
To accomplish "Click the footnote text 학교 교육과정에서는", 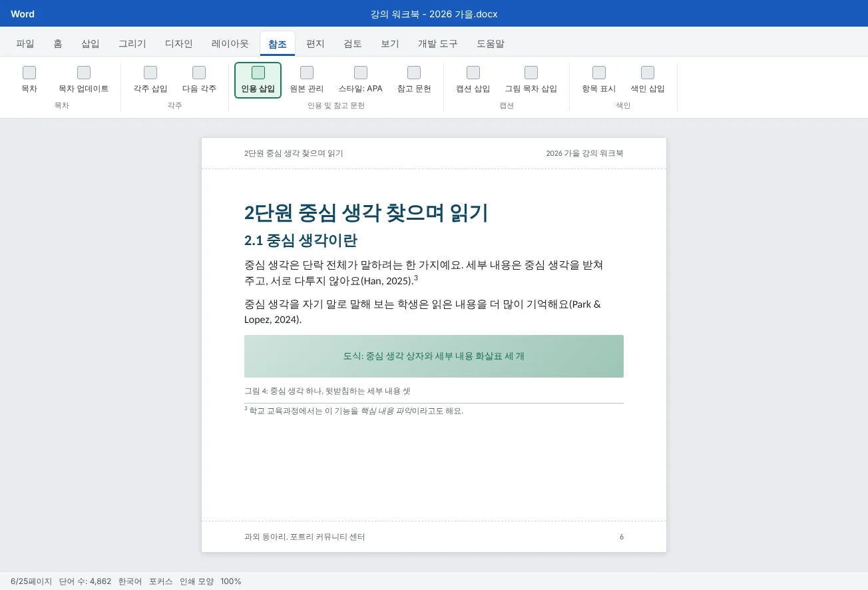I will [x=356, y=411].
